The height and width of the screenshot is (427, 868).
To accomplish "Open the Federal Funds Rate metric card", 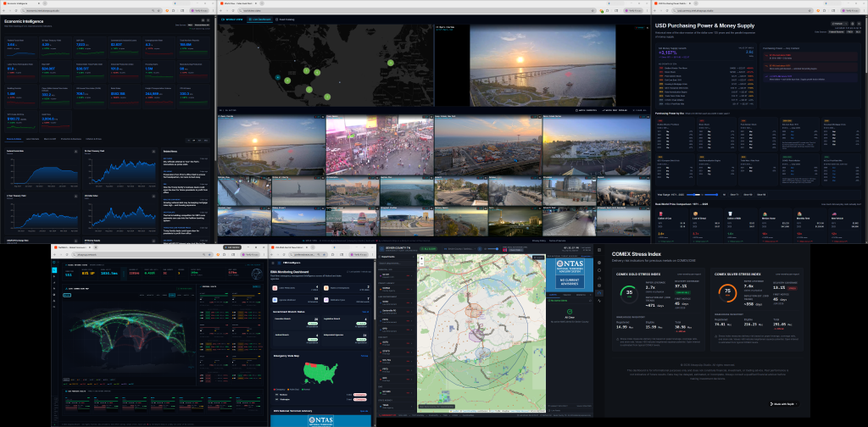I will 20,45.
